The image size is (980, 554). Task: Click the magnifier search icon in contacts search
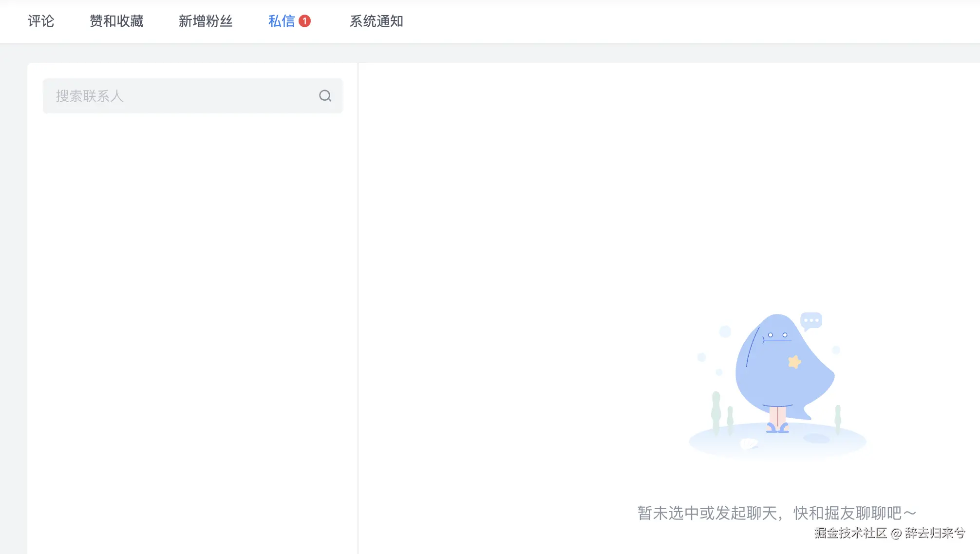(x=325, y=95)
